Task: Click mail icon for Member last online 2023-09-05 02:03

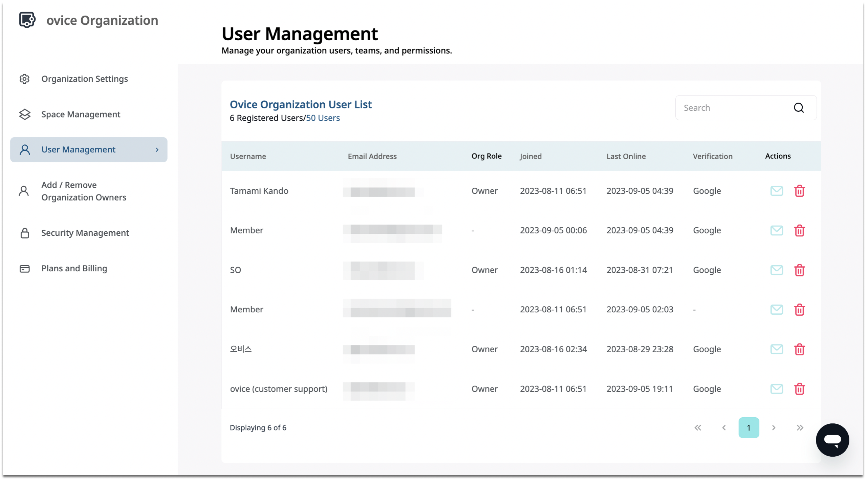Action: click(x=776, y=310)
